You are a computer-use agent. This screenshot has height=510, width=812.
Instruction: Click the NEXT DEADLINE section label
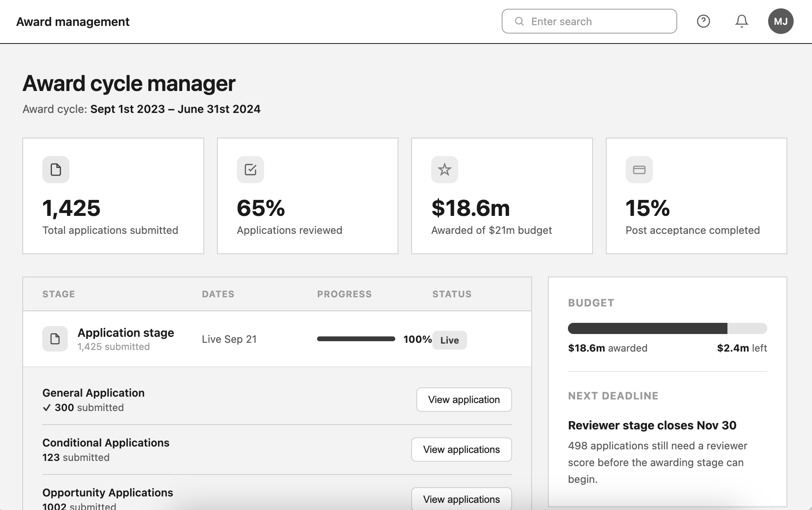click(x=613, y=396)
